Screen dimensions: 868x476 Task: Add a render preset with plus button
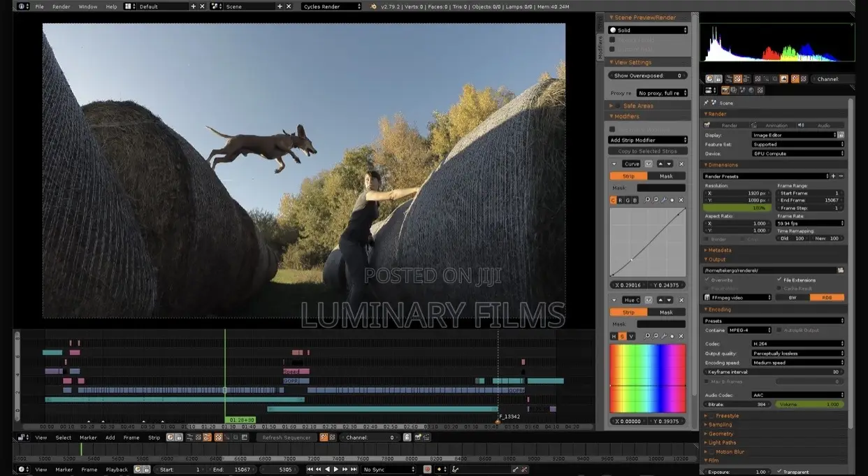coord(834,176)
